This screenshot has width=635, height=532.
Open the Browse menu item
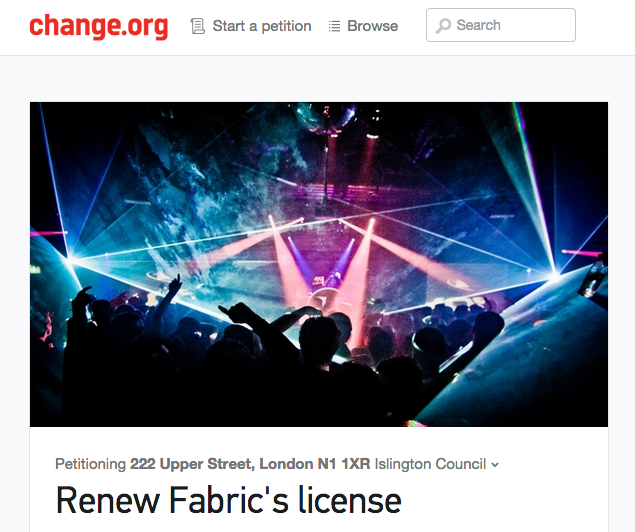point(373,26)
